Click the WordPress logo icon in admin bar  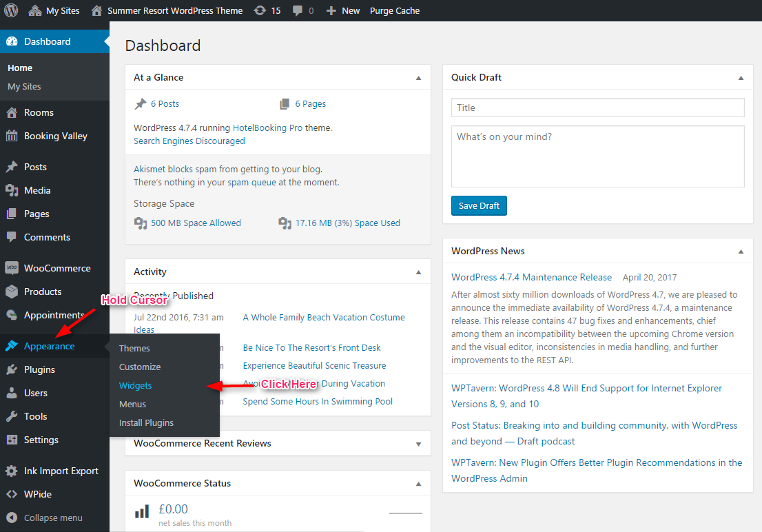[11, 10]
